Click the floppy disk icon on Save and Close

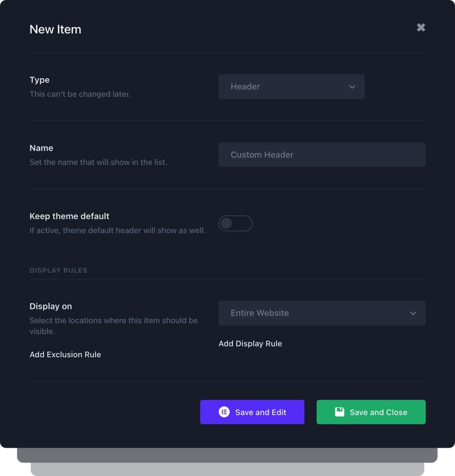339,412
